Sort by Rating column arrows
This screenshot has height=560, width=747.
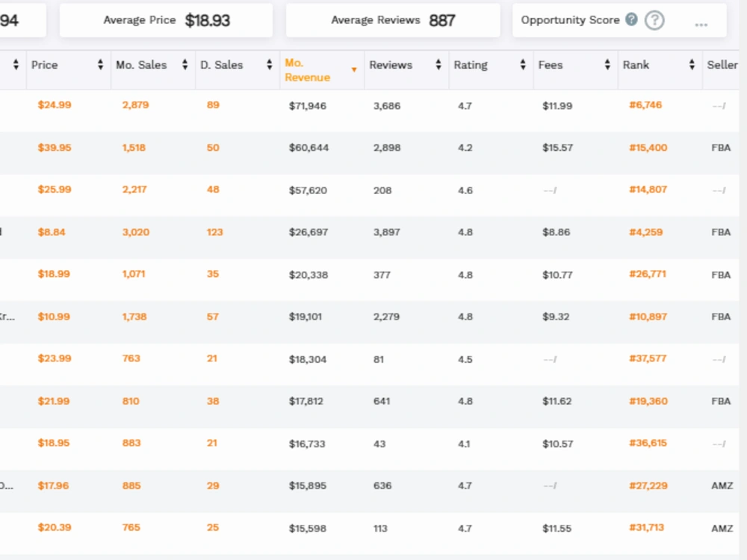(523, 65)
